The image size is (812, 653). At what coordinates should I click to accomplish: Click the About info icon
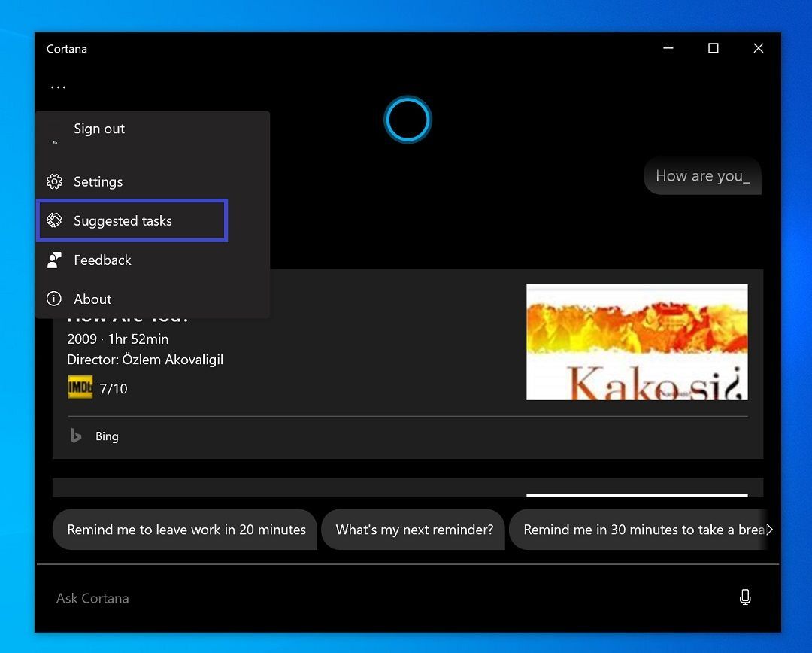point(53,299)
